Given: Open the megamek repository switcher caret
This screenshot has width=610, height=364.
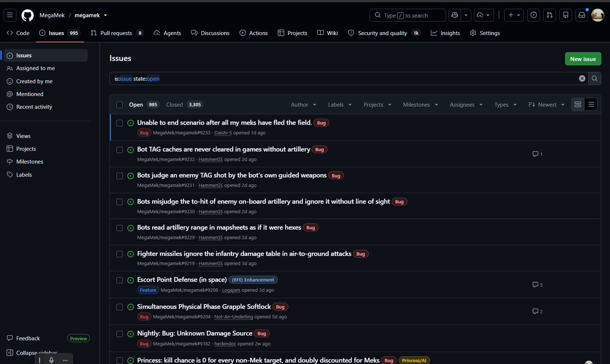Looking at the screenshot, I should (105, 15).
